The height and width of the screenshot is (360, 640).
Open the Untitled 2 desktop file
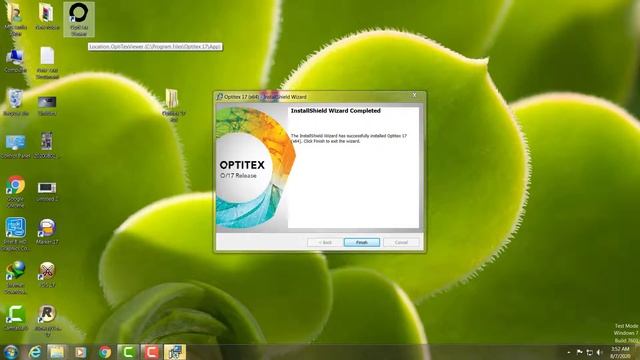[x=47, y=191]
